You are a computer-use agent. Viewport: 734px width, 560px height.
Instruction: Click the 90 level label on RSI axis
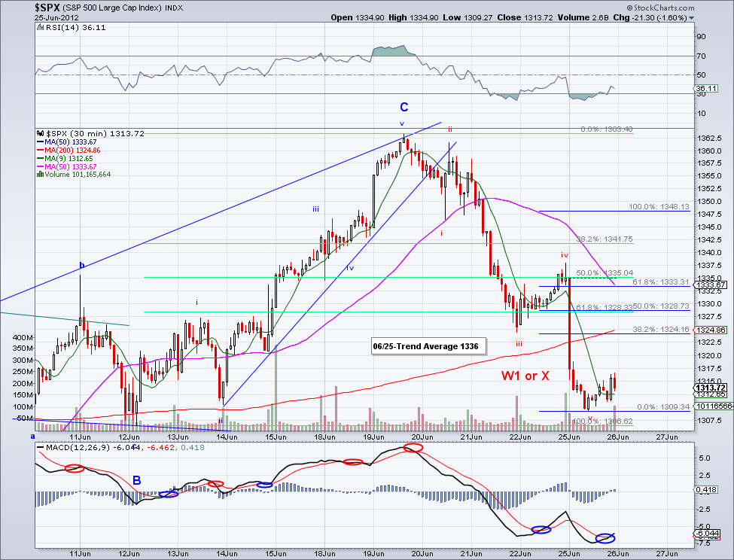701,36
